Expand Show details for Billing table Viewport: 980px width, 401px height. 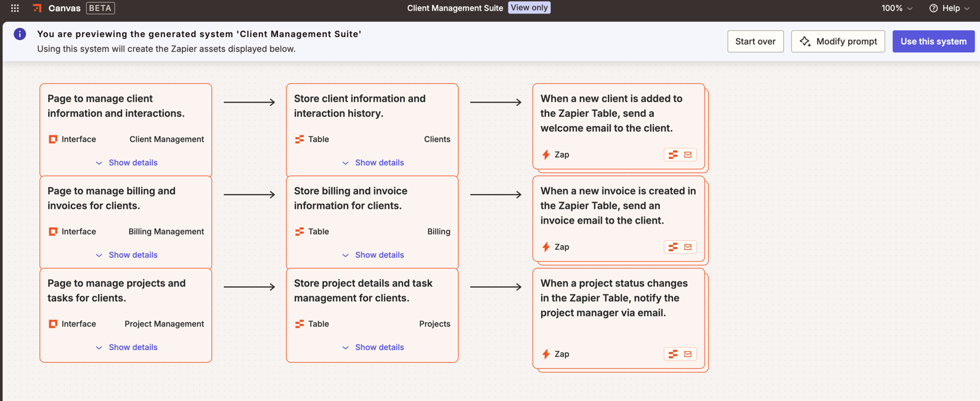373,255
